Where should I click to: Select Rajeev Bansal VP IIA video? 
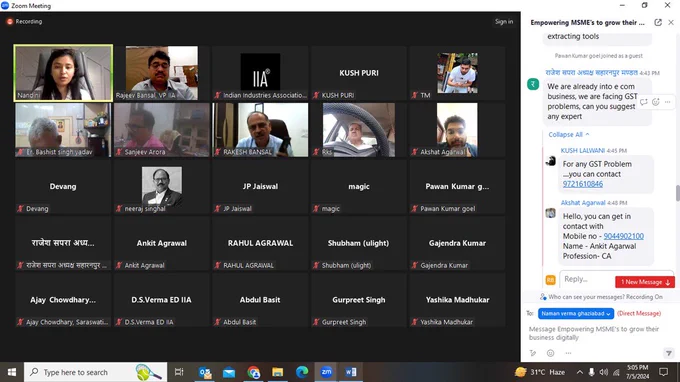click(x=161, y=73)
